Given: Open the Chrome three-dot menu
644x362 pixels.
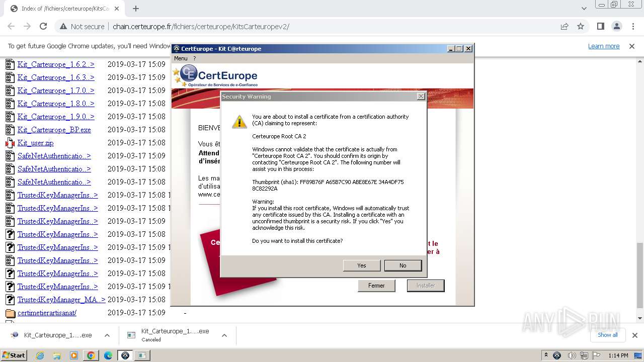Looking at the screenshot, I should (x=633, y=26).
